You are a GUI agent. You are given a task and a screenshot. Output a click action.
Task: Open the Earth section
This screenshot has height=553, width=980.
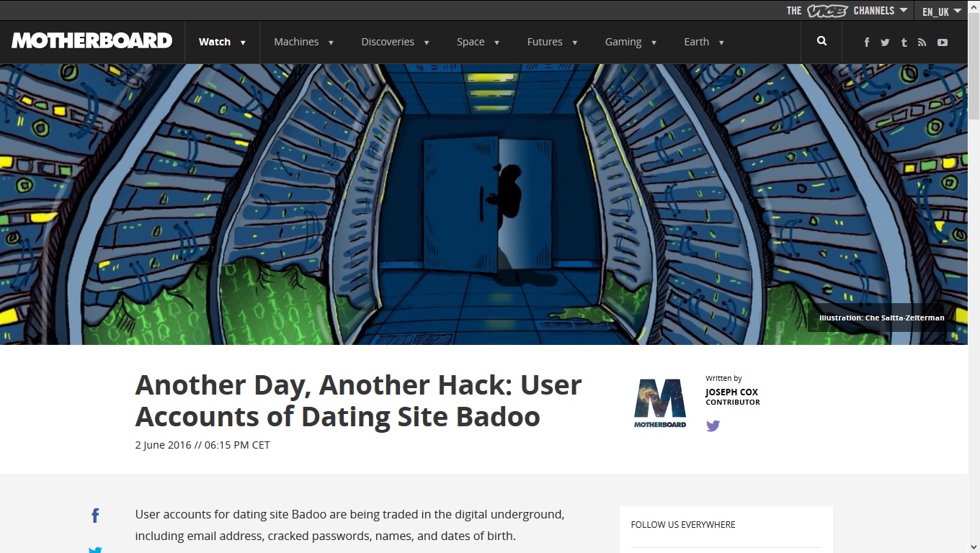[x=697, y=42]
